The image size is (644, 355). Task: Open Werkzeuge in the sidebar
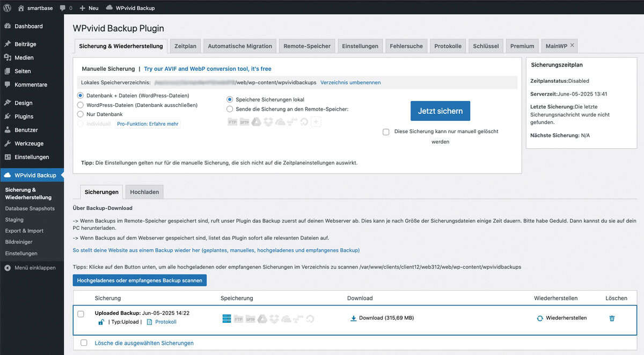click(29, 143)
